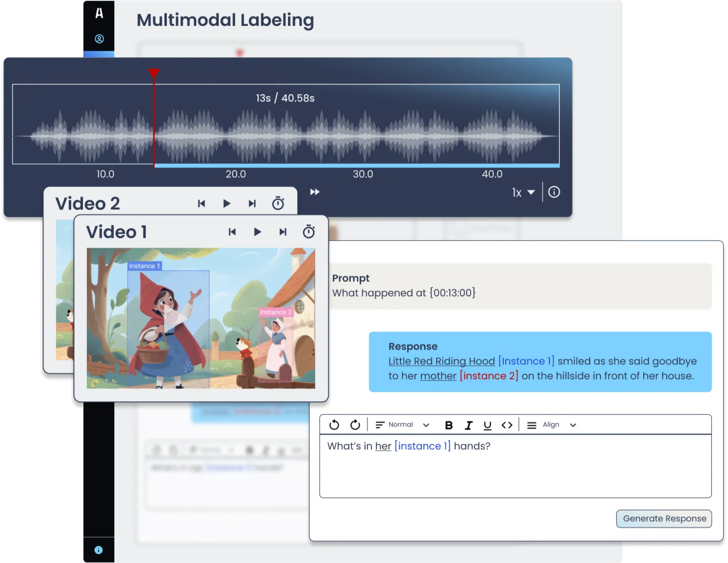Screen dimensions: 728x563
Task: Skip to end in Video 2
Action: [x=252, y=204]
